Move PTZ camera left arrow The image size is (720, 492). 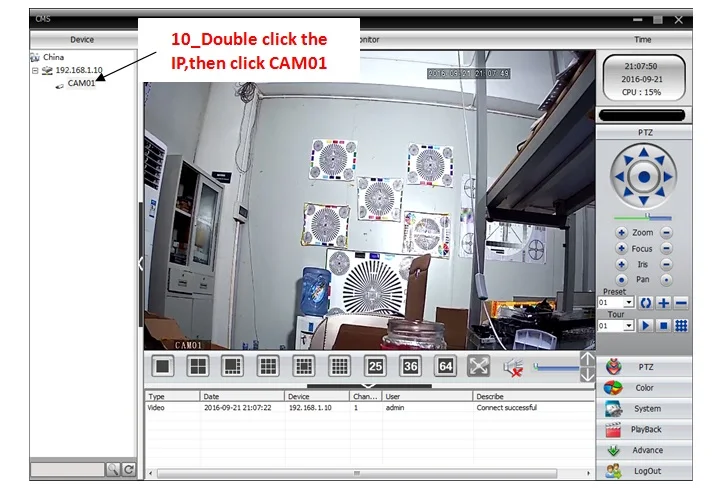(x=620, y=176)
